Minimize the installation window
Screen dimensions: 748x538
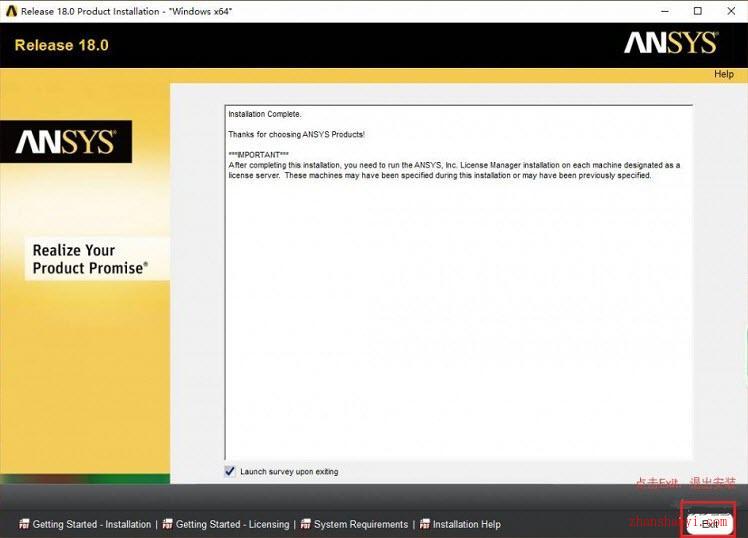point(665,11)
